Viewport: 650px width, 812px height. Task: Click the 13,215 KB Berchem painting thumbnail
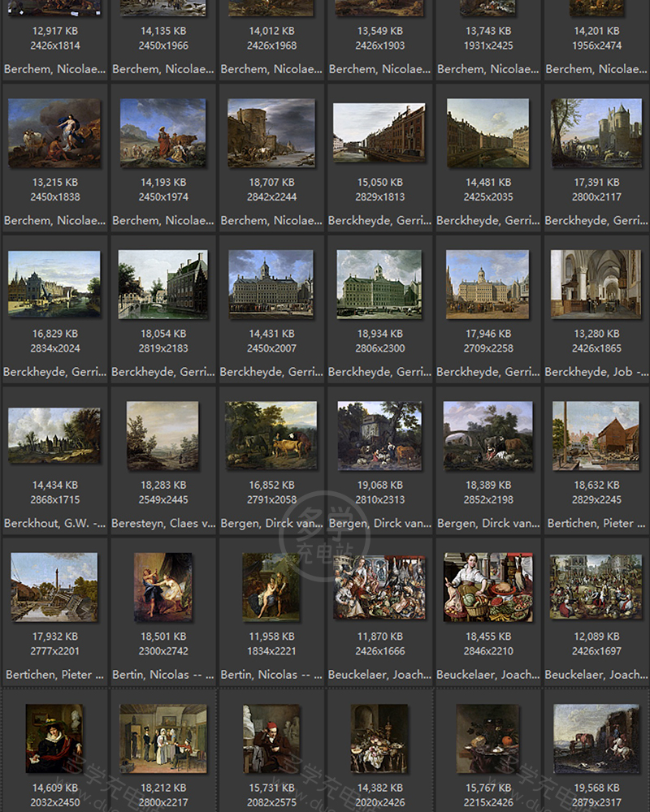pos(54,133)
